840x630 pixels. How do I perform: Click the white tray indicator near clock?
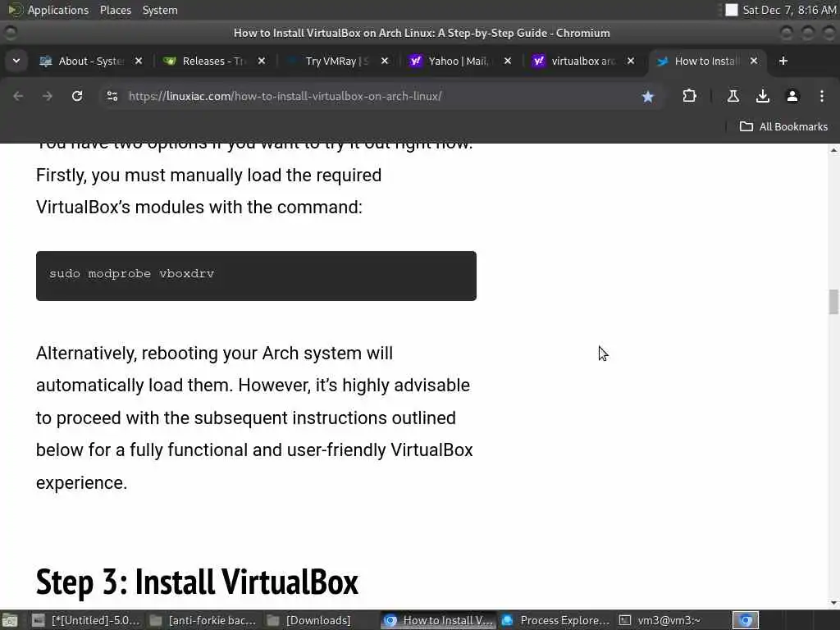point(731,10)
